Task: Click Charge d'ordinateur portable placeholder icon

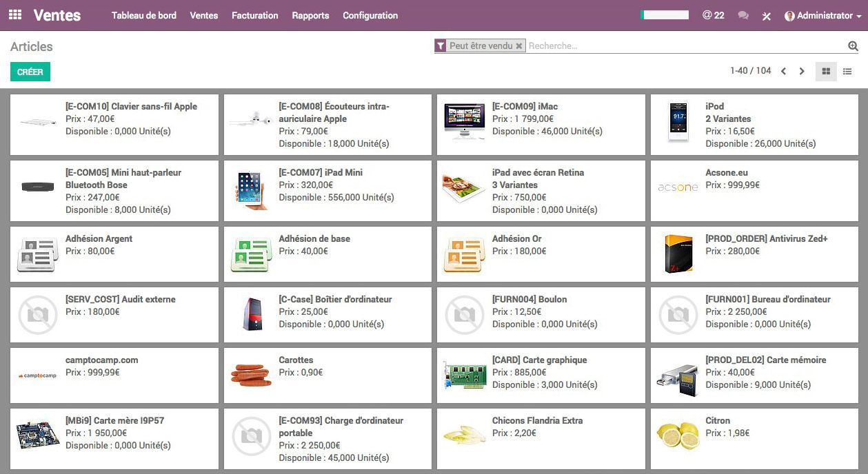Action: 251,437
